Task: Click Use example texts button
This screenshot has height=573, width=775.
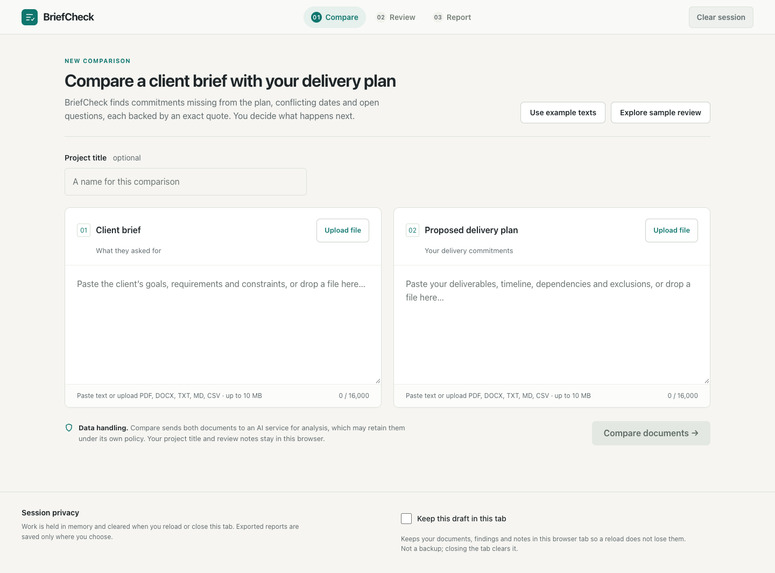Action: point(562,113)
